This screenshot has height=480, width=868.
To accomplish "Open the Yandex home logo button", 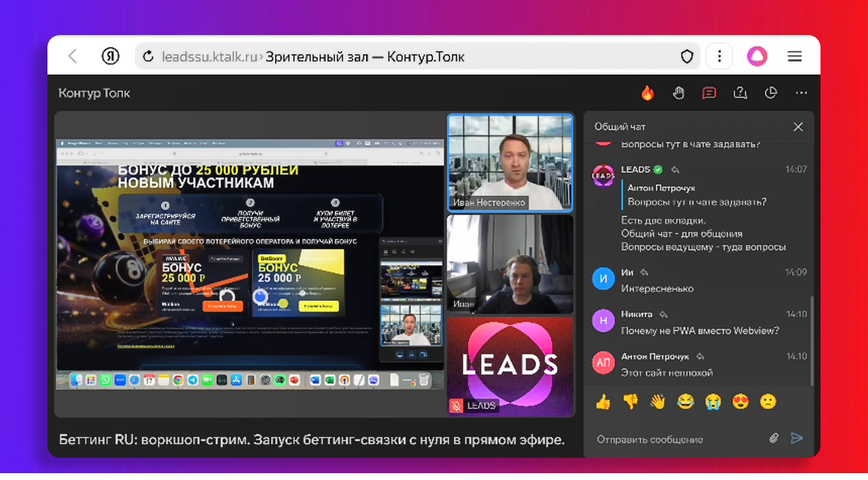I will pyautogui.click(x=110, y=57).
